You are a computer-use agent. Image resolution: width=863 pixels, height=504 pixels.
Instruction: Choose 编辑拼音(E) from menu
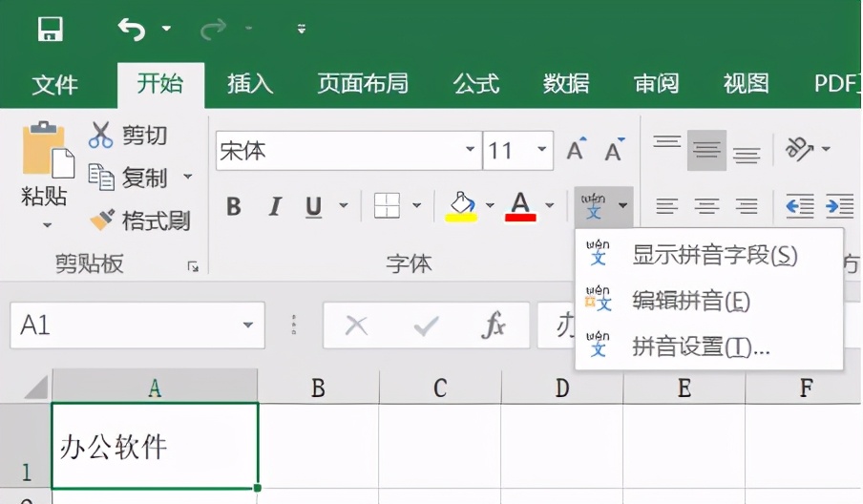coord(709,301)
